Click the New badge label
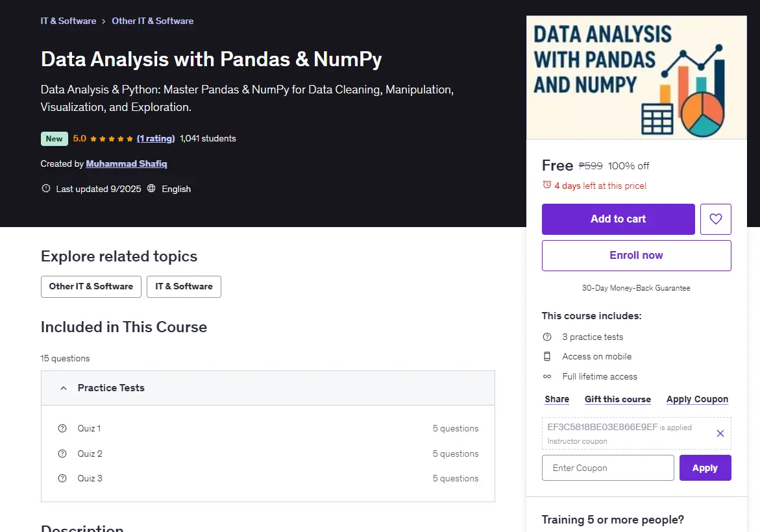 [55, 139]
